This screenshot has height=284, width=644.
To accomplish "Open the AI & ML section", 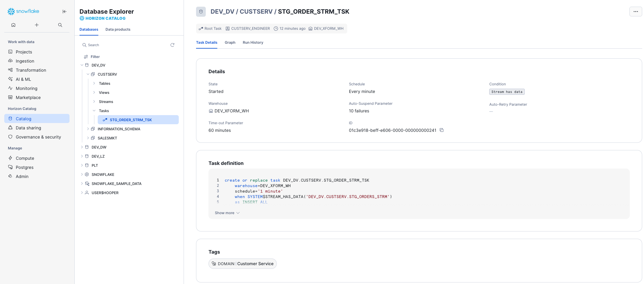I will click(23, 79).
